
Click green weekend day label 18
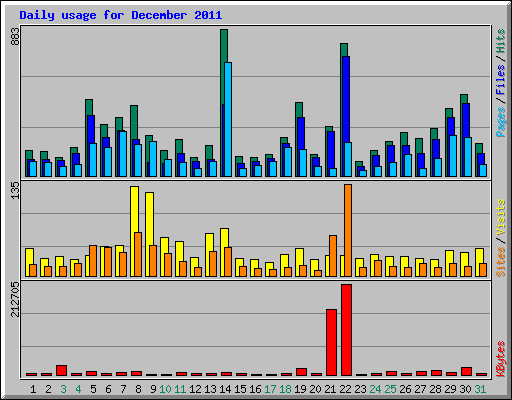pos(285,389)
